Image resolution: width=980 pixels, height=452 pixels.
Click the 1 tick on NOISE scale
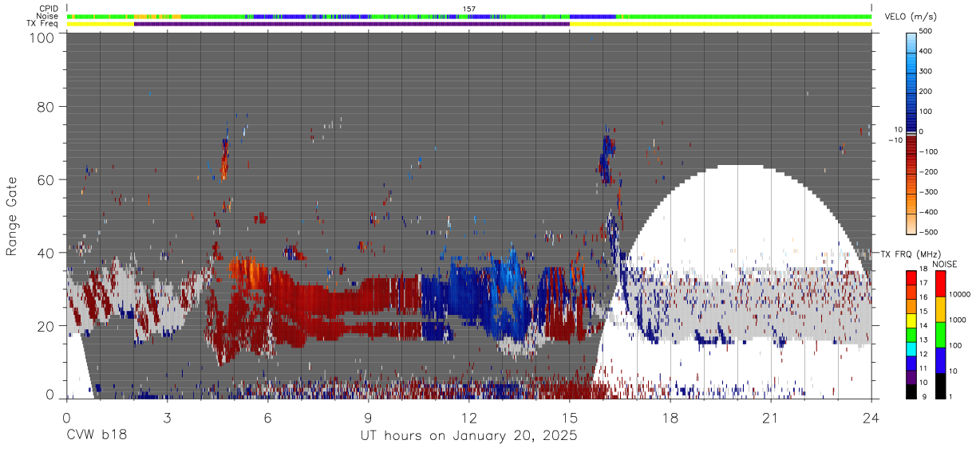point(950,396)
